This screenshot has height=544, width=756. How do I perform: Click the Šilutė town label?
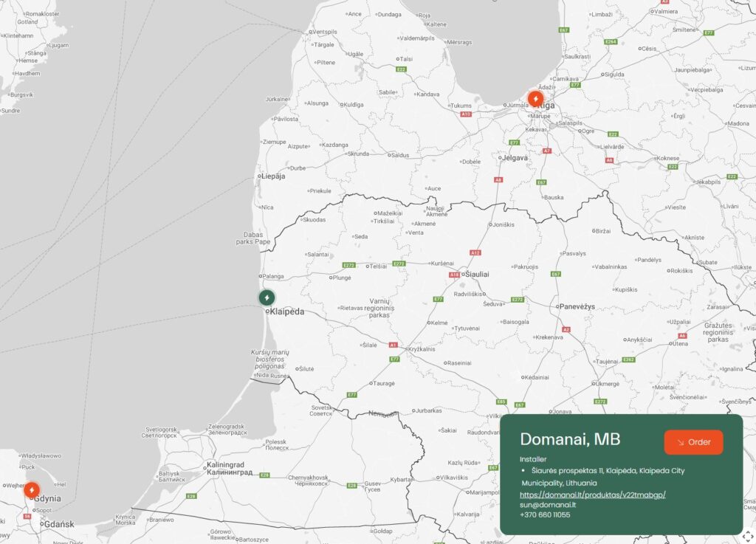pyautogui.click(x=306, y=369)
